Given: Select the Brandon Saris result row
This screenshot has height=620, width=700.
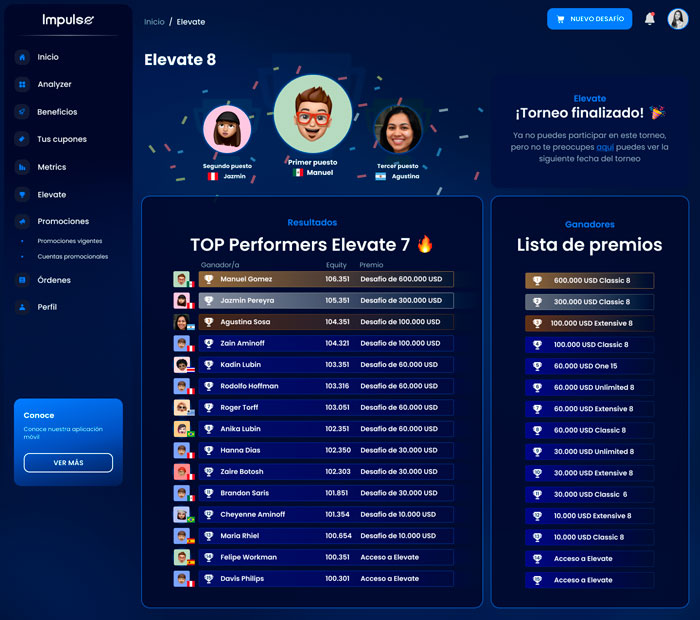Looking at the screenshot, I should (x=326, y=493).
